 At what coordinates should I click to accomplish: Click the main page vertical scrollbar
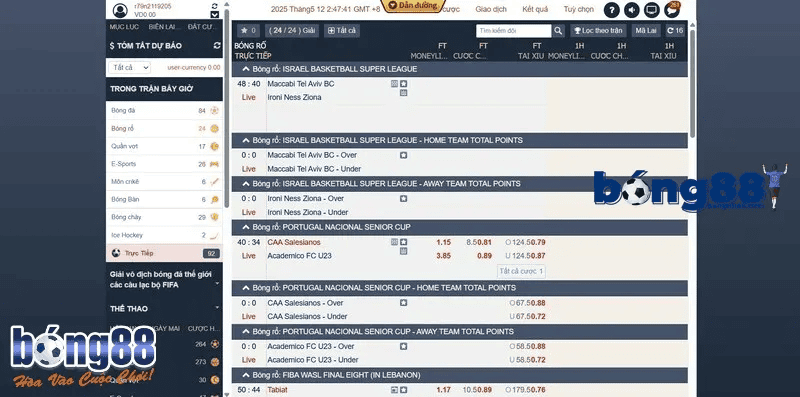(692, 84)
